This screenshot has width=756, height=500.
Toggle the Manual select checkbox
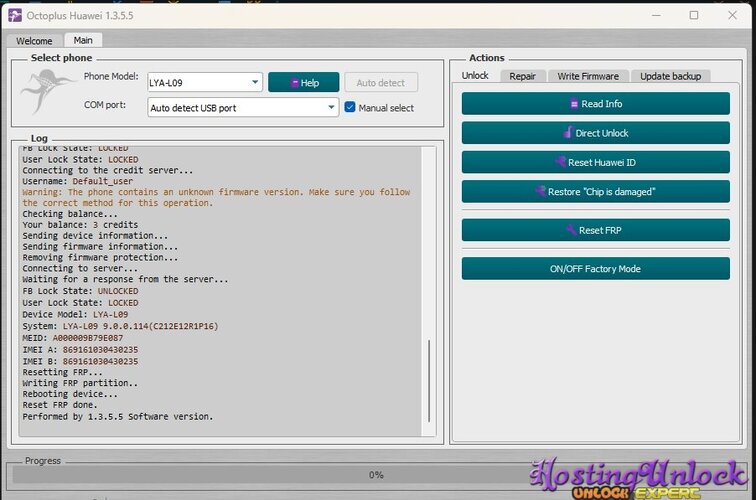point(350,107)
